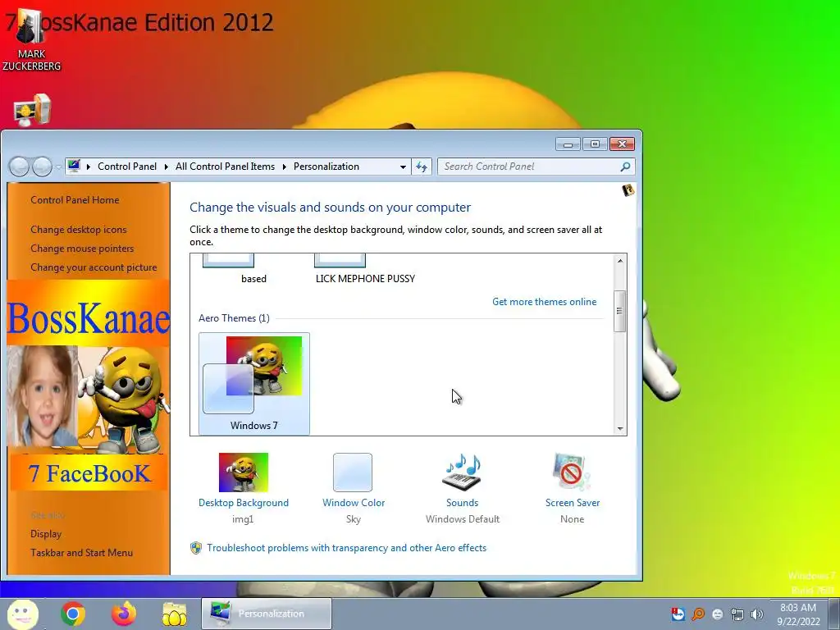The height and width of the screenshot is (630, 840).
Task: Click the orange magnifier tray icon
Action: 697,614
